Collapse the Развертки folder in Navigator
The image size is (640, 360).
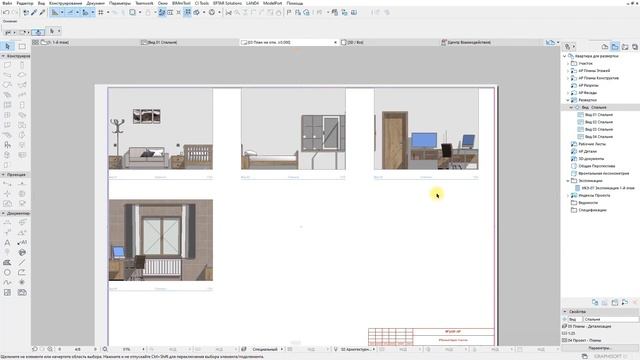[568, 100]
